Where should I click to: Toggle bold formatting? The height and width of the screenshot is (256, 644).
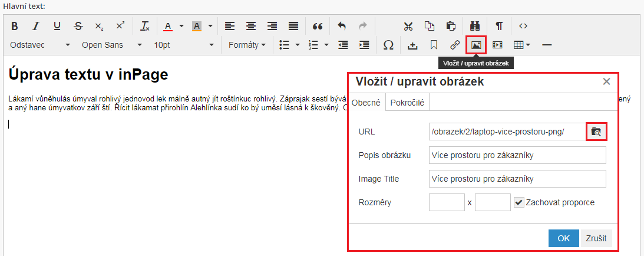point(15,26)
